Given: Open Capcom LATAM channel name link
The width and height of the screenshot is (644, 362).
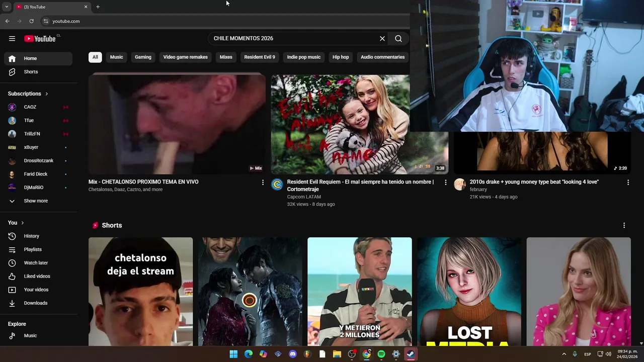Looking at the screenshot, I should pyautogui.click(x=304, y=197).
